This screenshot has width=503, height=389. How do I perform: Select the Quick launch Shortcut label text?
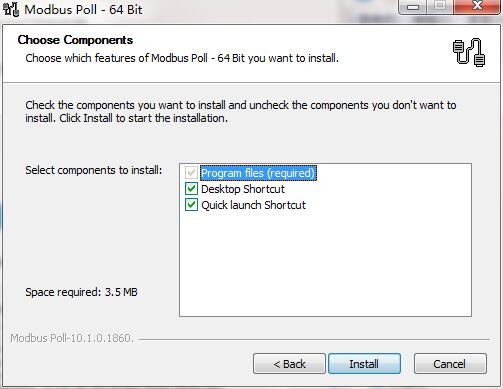[253, 205]
